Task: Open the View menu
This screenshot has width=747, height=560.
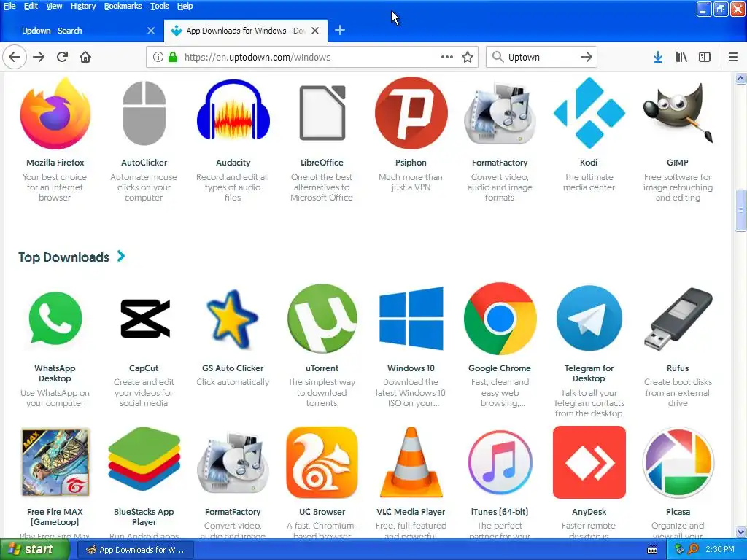Action: click(x=54, y=6)
